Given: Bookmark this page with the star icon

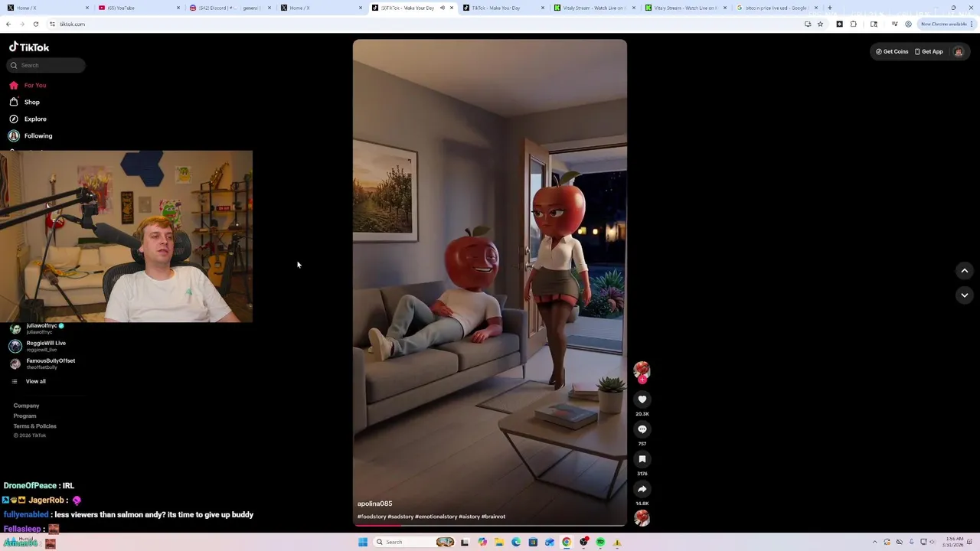Looking at the screenshot, I should (820, 24).
